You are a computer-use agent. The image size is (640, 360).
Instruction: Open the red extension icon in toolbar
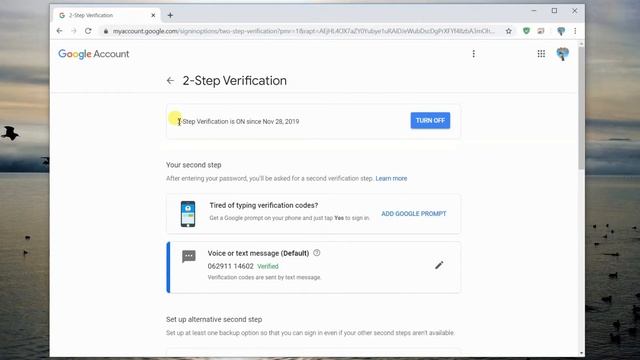(541, 31)
